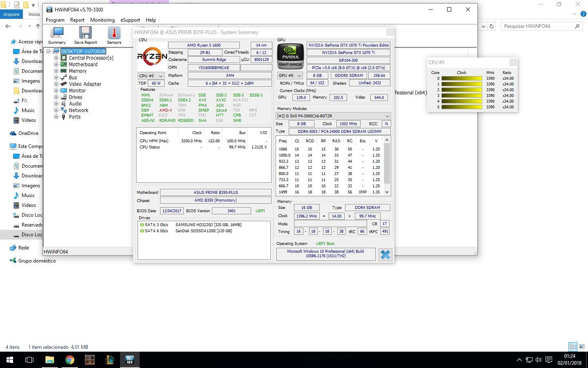The image size is (588, 368).
Task: Close the CPU #0 clock window
Action: click(x=513, y=62)
